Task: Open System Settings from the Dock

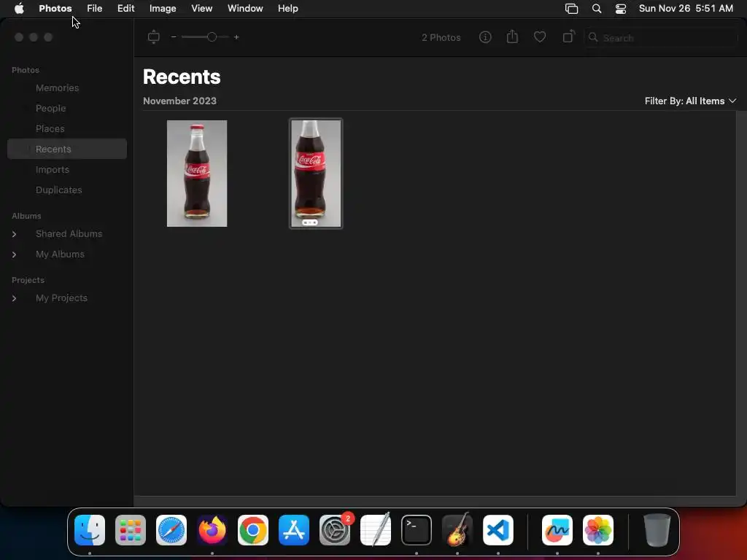Action: 335,530
